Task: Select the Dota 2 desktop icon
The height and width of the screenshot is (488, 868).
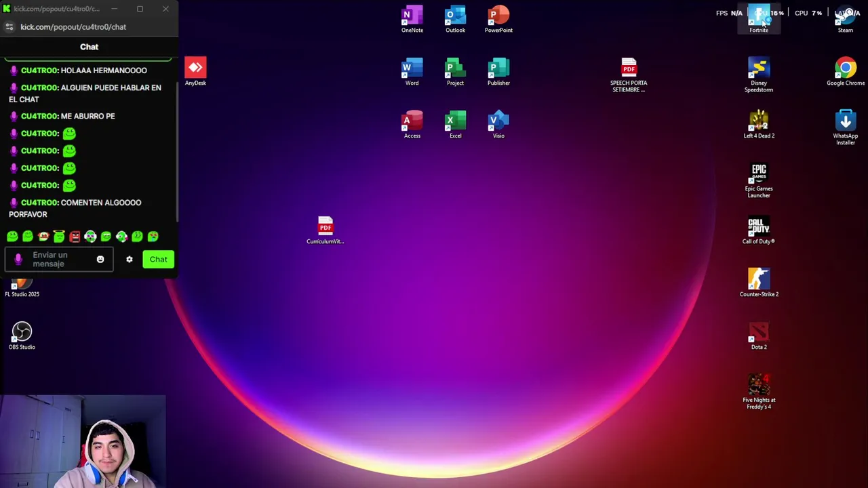Action: pos(759,336)
